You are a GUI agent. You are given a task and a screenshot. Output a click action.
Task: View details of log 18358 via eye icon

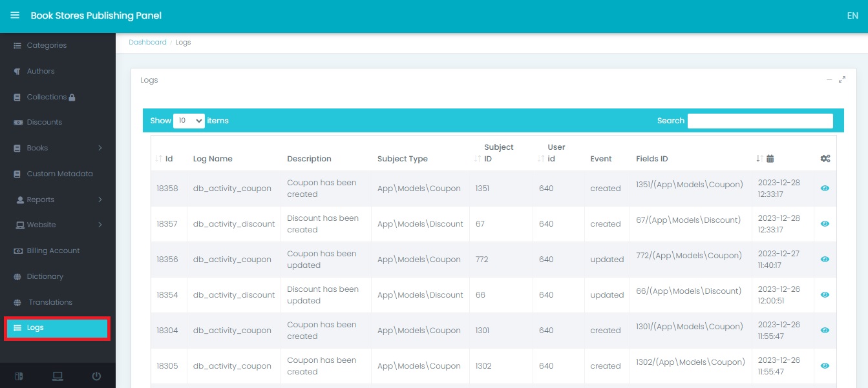pyautogui.click(x=825, y=189)
